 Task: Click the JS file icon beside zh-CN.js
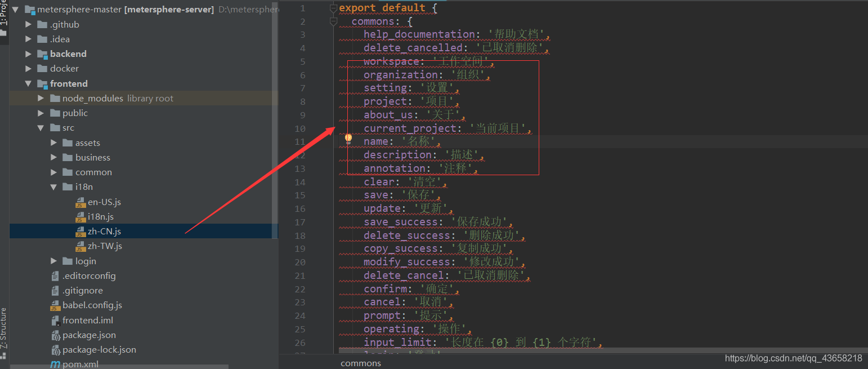pyautogui.click(x=82, y=231)
